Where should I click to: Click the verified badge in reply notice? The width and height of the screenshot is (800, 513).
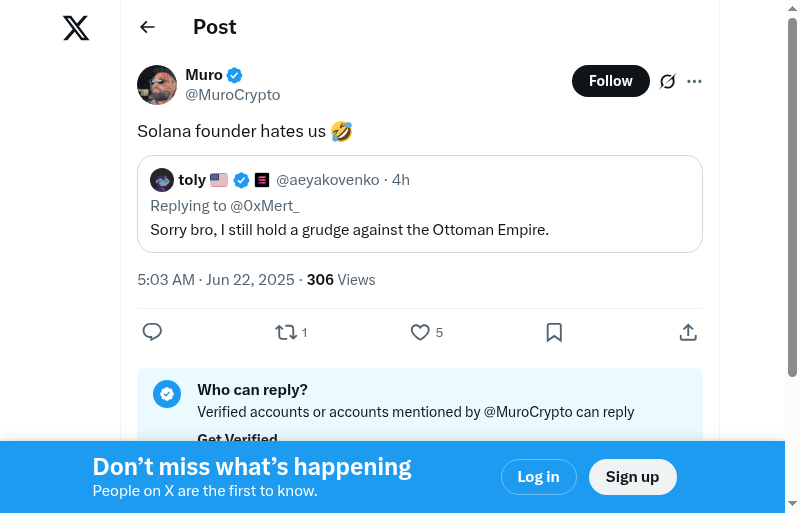[x=167, y=394]
